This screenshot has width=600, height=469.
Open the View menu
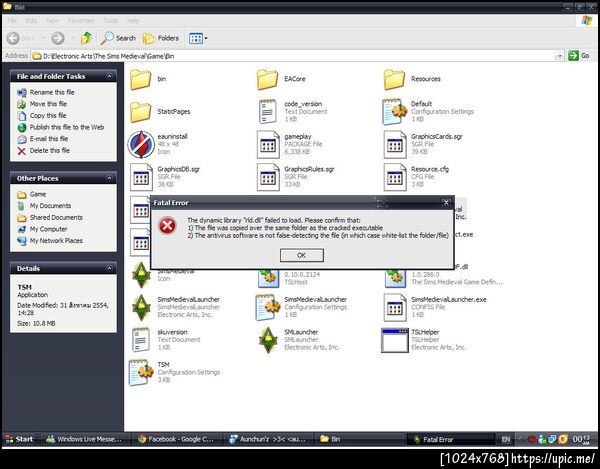pyautogui.click(x=52, y=21)
